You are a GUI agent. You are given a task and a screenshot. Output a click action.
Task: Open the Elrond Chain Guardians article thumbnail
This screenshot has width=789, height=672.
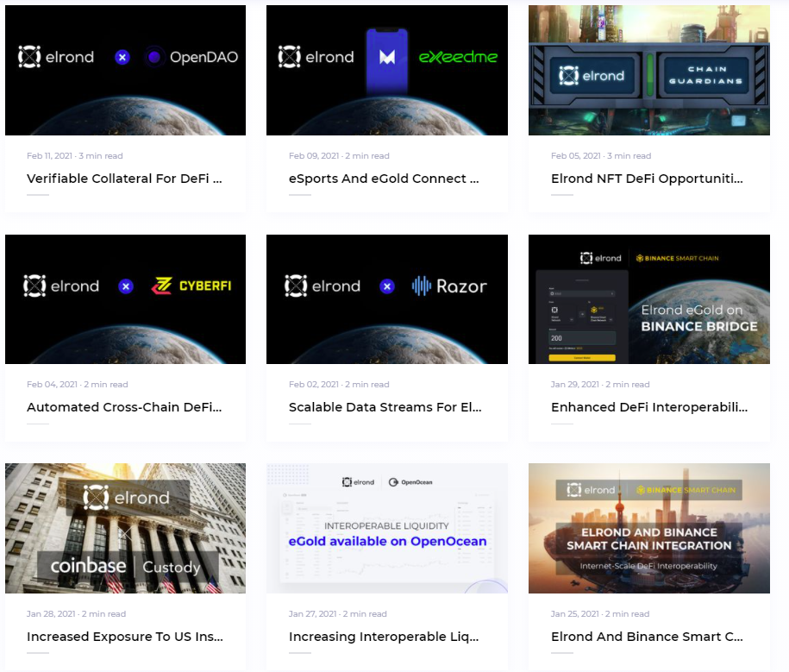pyautogui.click(x=649, y=70)
